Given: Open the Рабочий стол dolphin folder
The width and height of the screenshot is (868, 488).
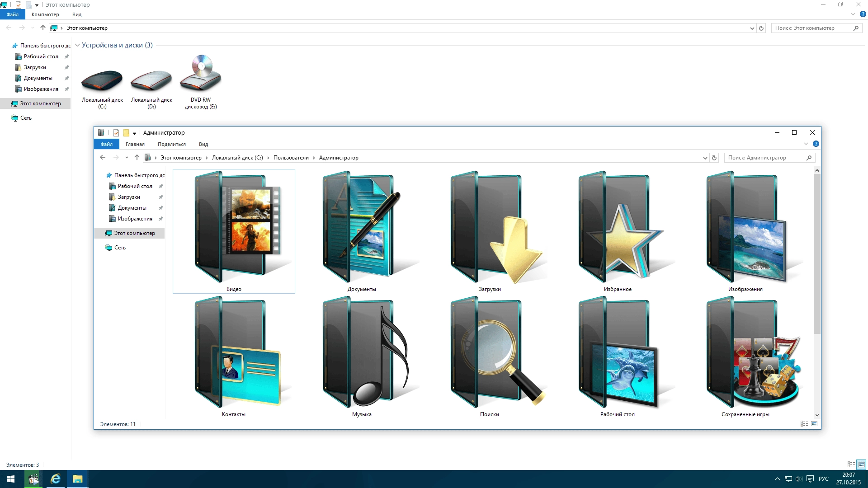Looking at the screenshot, I should coord(618,356).
